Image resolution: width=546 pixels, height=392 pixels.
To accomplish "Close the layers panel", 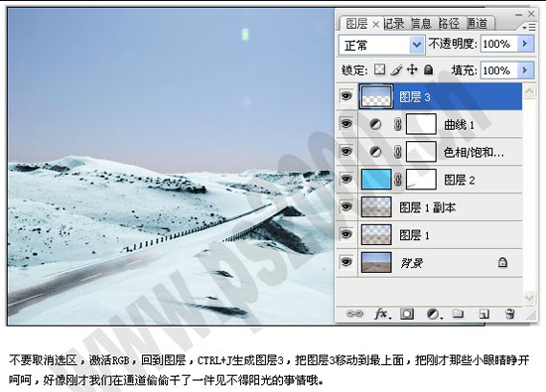I will click(x=531, y=14).
